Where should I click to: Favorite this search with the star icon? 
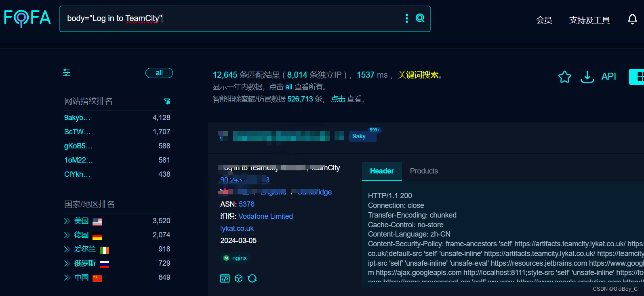(564, 76)
